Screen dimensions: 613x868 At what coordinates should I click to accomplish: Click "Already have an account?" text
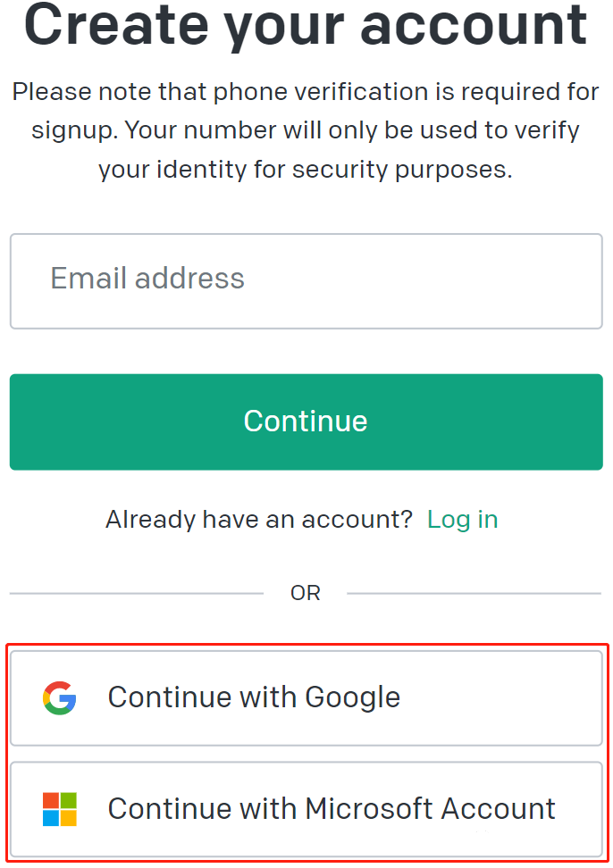(x=258, y=519)
